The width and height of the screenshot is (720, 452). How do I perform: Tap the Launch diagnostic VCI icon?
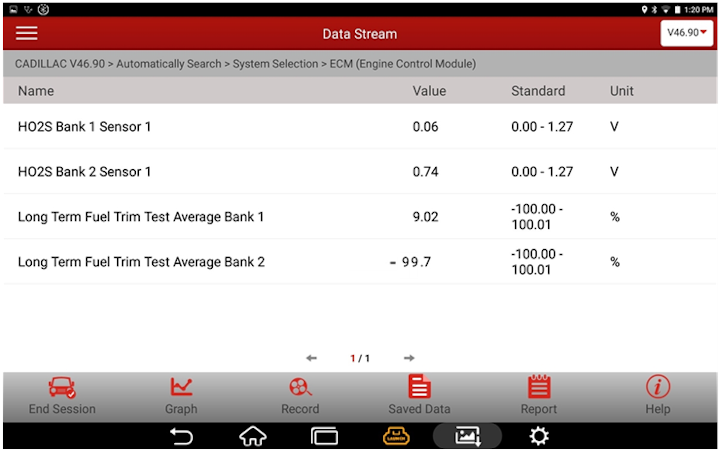(x=396, y=436)
